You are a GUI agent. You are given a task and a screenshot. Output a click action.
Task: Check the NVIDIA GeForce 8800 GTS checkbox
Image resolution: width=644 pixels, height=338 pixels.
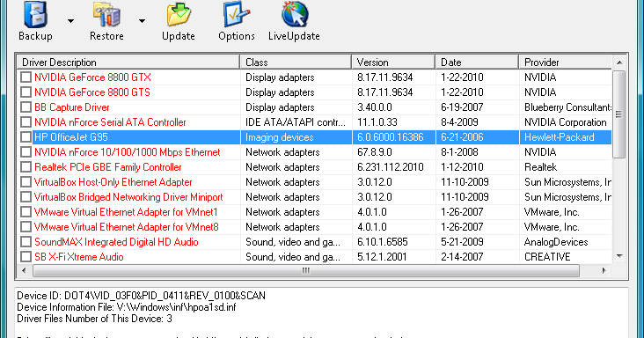(x=26, y=92)
